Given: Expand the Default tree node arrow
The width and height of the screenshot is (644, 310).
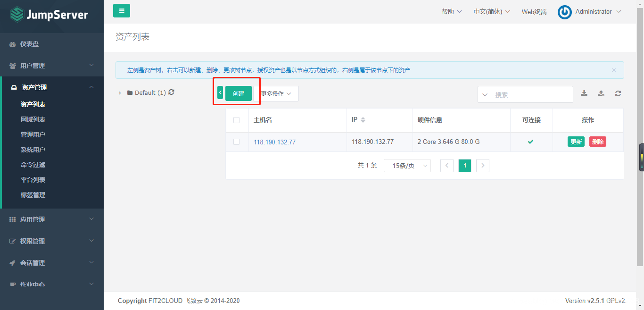Looking at the screenshot, I should point(120,93).
